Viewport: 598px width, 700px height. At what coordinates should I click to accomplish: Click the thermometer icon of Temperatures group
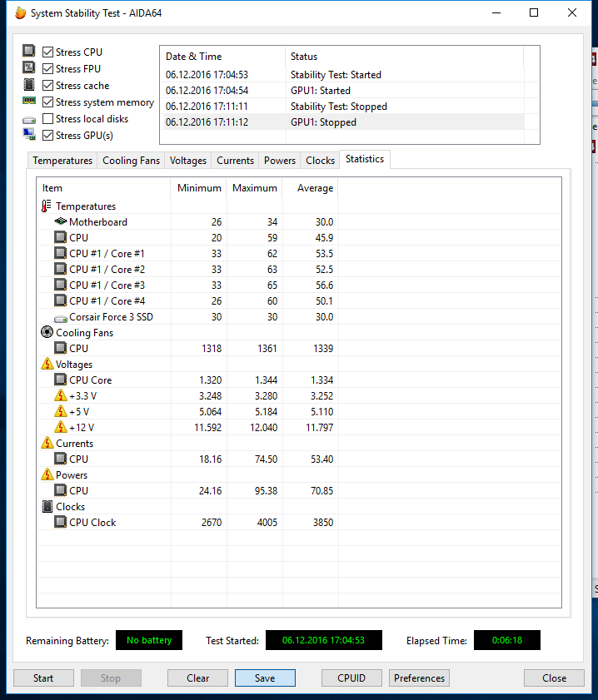[x=46, y=206]
